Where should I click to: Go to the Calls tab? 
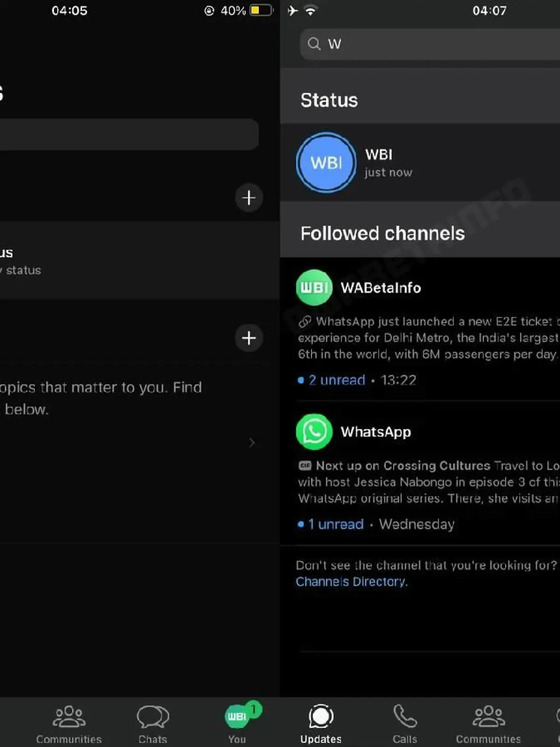[405, 724]
